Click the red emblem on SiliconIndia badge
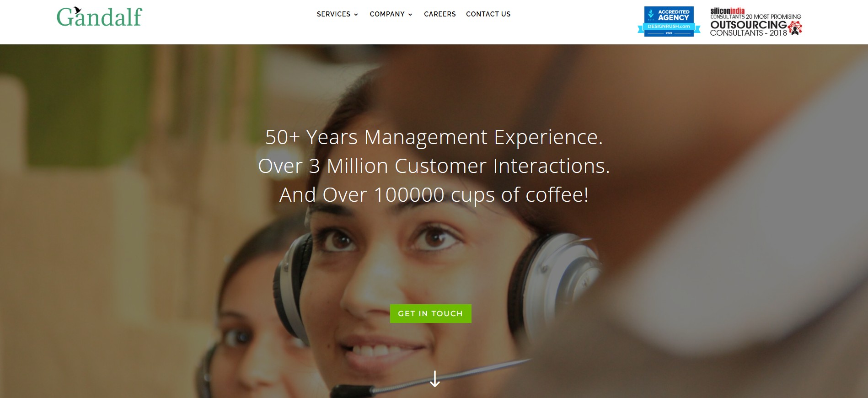868x398 pixels. [x=795, y=28]
